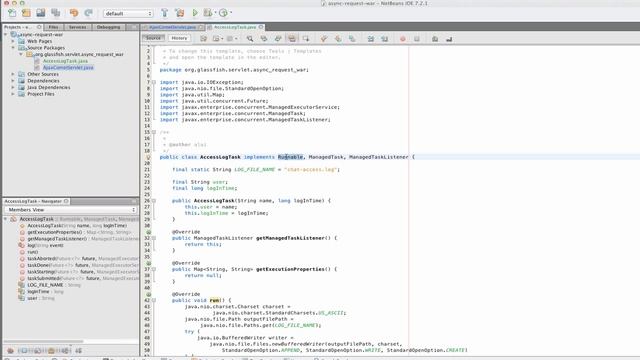Run the project with green play icon
Image resolution: width=640 pixels, height=360 pixels.
pos(195,13)
